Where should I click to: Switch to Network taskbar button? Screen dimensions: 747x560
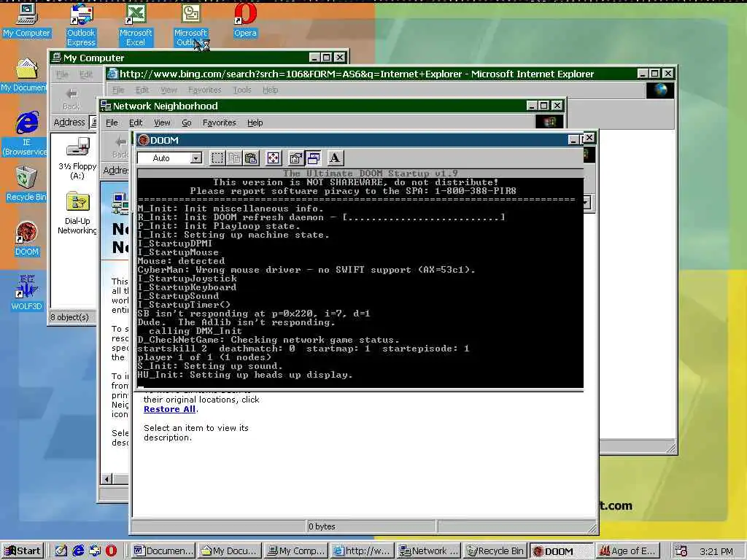[428, 551]
